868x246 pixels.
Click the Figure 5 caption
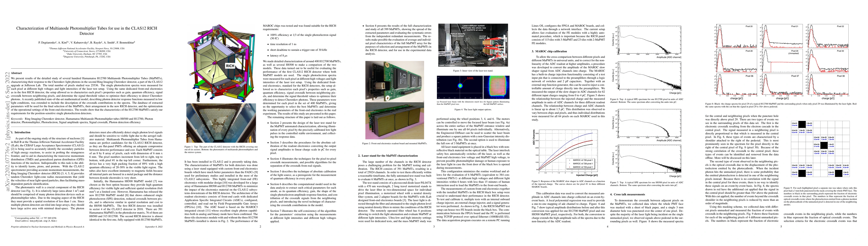568,184
